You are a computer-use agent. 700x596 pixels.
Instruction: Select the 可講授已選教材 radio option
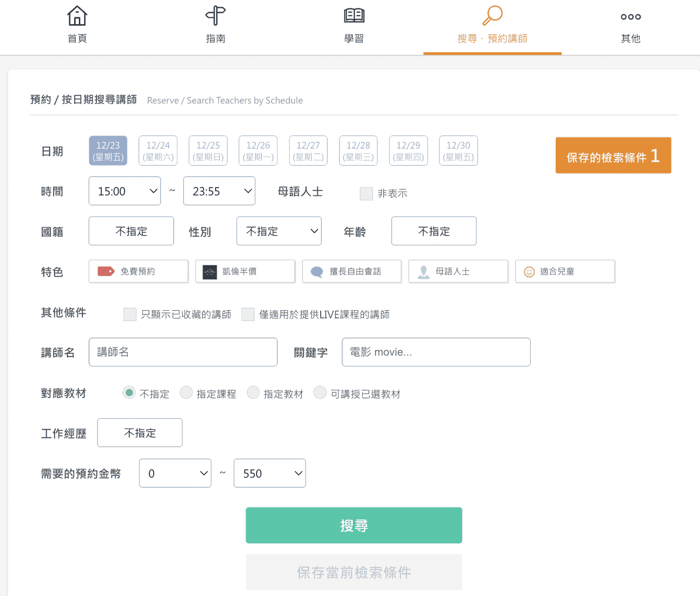tap(320, 393)
